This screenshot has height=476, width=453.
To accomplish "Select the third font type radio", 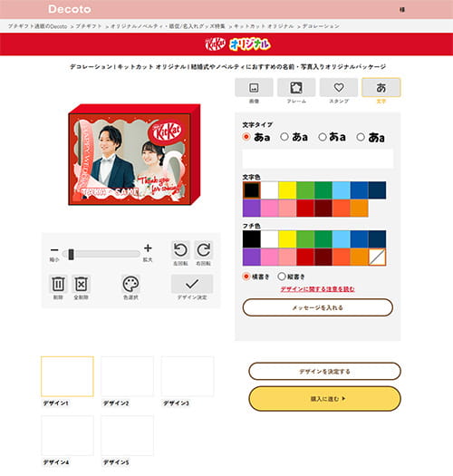I will (323, 137).
